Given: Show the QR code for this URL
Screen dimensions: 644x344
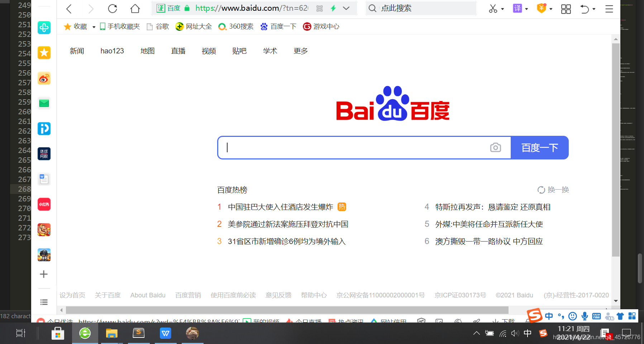Looking at the screenshot, I should pos(320,8).
